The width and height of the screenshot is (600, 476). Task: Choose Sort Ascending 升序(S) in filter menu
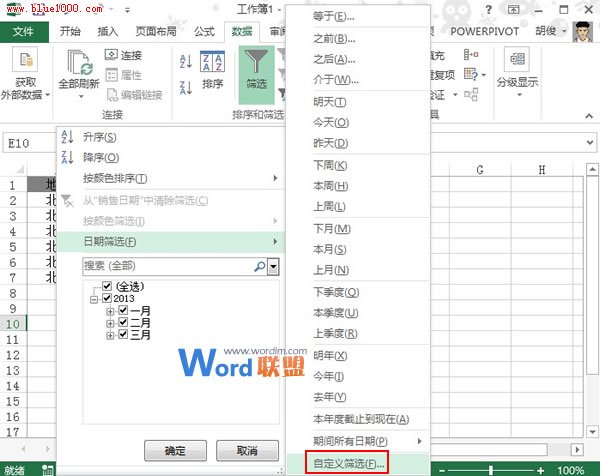pos(171,137)
